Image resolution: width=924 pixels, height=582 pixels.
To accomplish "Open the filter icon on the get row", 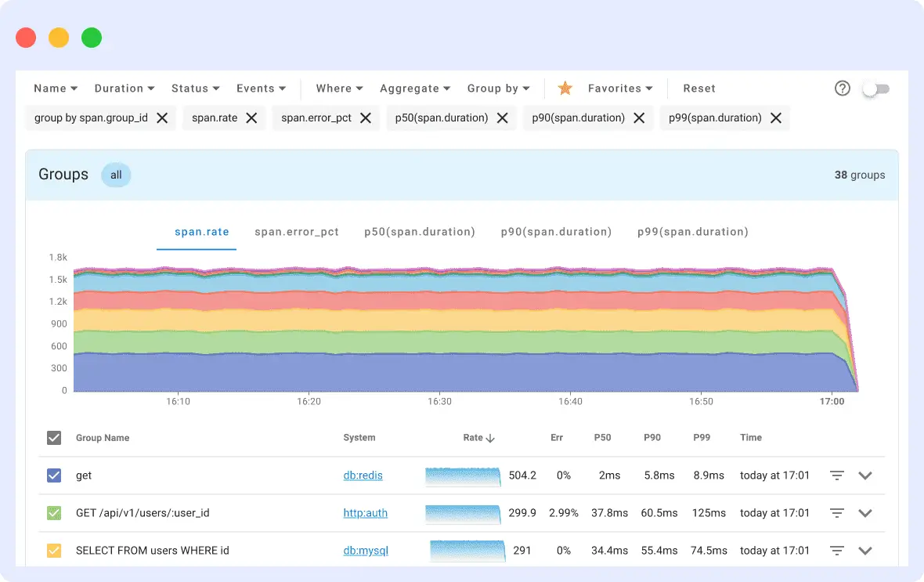I will 836,475.
